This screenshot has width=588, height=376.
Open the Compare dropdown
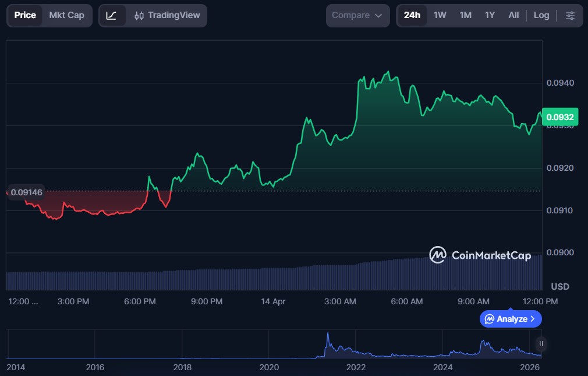pos(357,16)
